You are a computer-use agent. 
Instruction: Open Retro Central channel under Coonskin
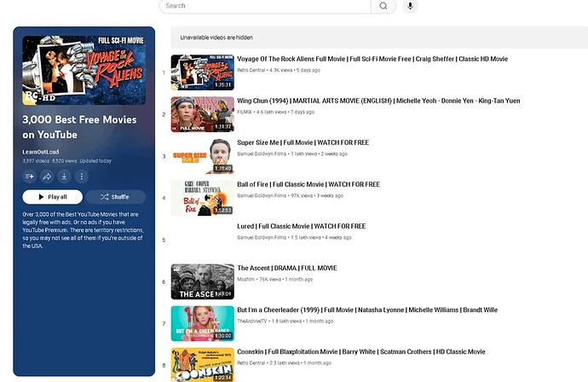tap(251, 363)
